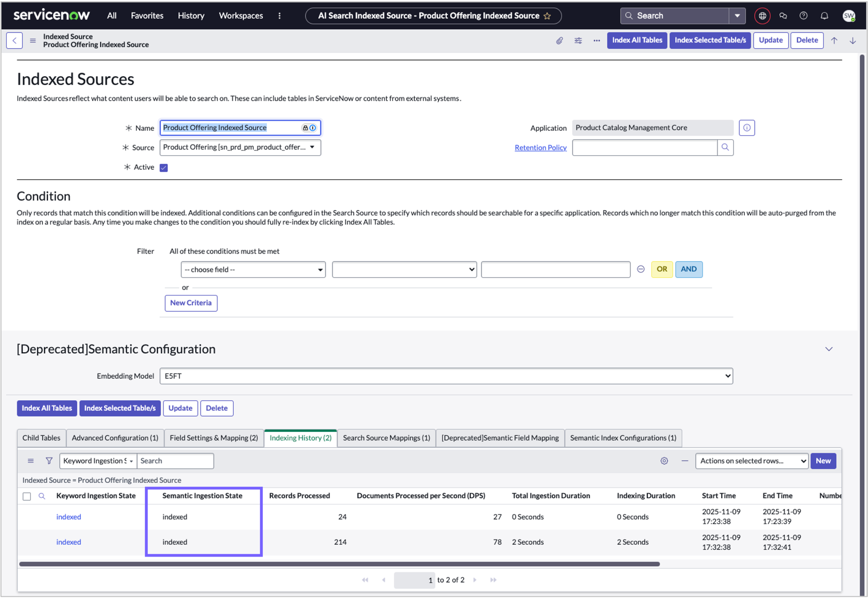
Task: Click the Delete button in header
Action: click(x=806, y=40)
